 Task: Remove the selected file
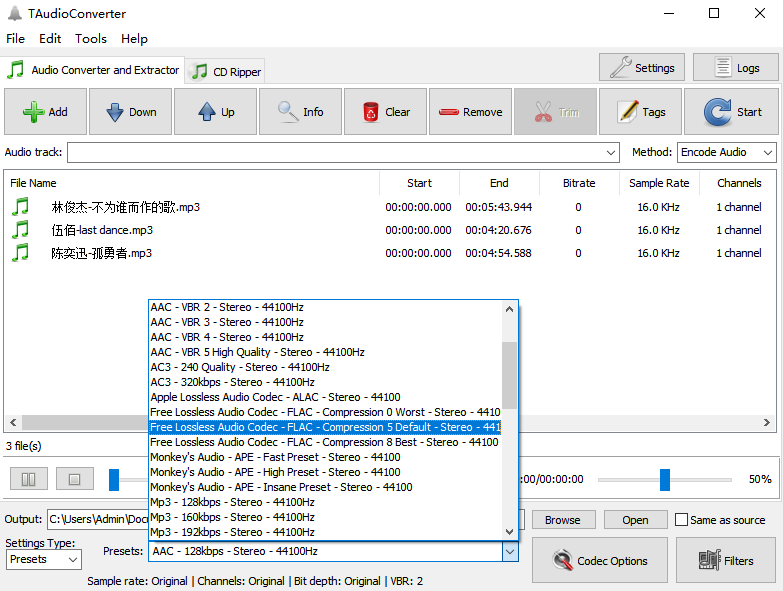[470, 112]
